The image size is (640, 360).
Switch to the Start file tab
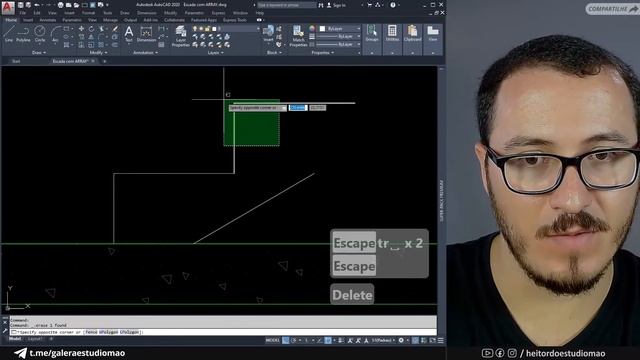(x=16, y=61)
